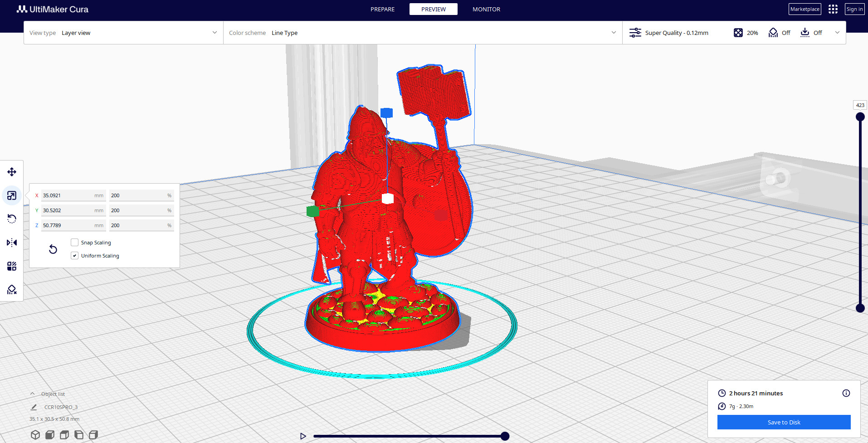
Task: Click the 35.1 x 30.5 x 50.8 mm dimensions
Action: click(54, 419)
